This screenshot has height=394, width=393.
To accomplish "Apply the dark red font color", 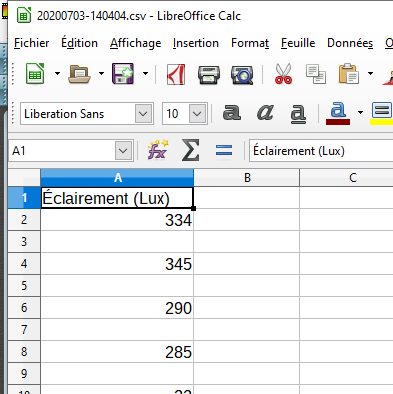I will (338, 114).
